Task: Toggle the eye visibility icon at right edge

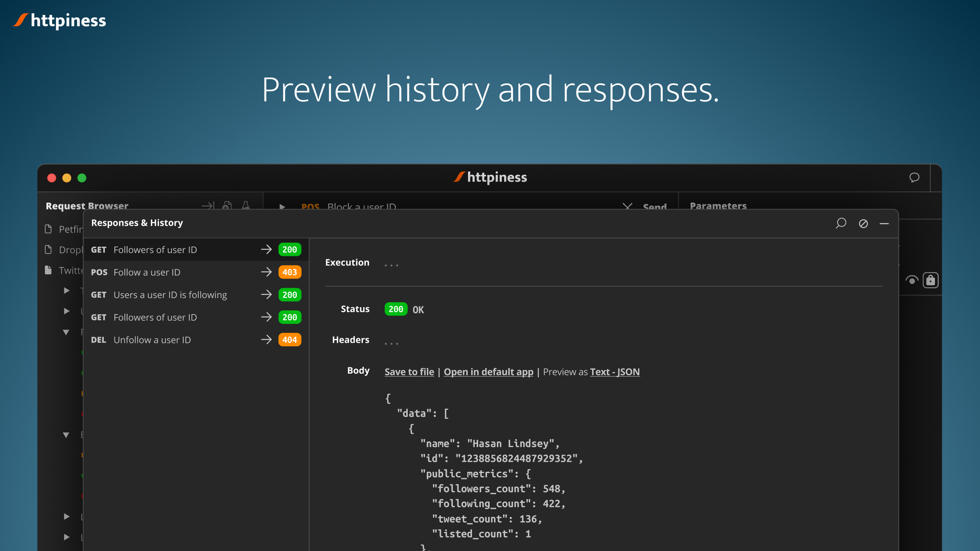Action: [x=912, y=280]
